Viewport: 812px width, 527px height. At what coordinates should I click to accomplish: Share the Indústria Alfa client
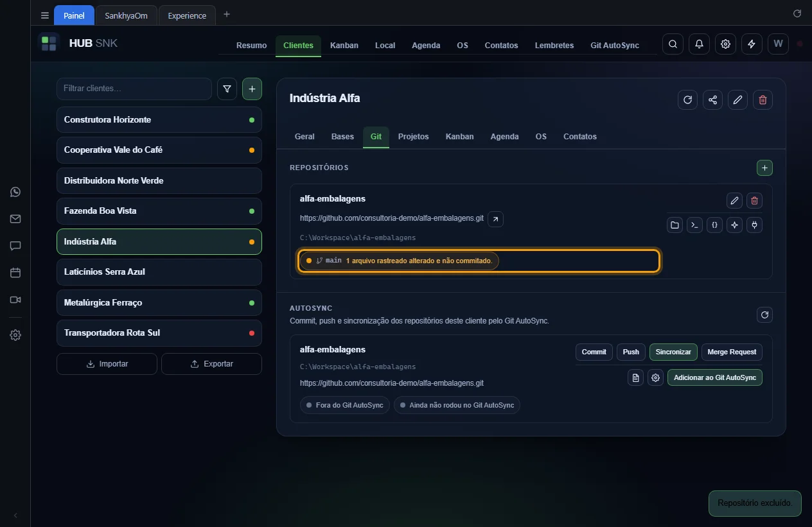[x=712, y=99]
